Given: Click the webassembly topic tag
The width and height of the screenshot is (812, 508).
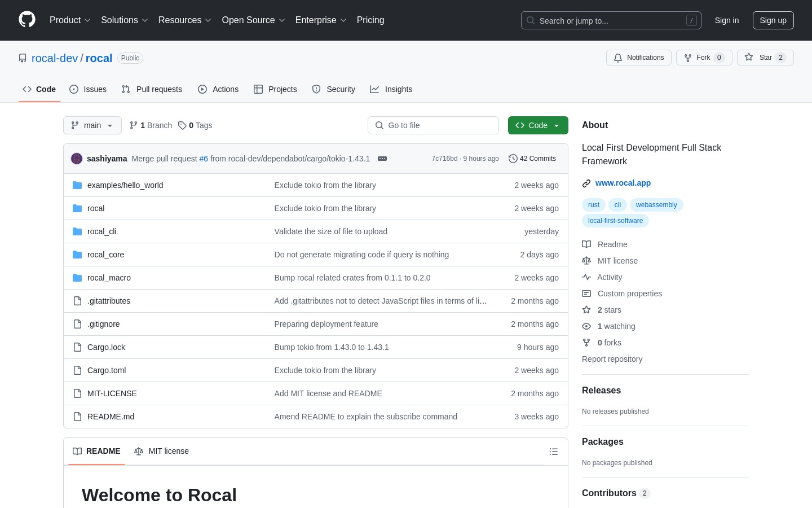Looking at the screenshot, I should point(656,205).
